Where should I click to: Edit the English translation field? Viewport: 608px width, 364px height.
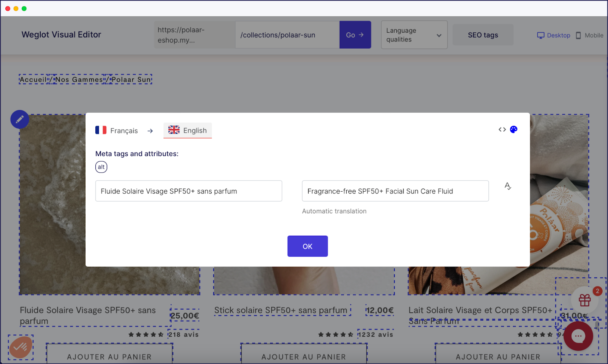395,191
